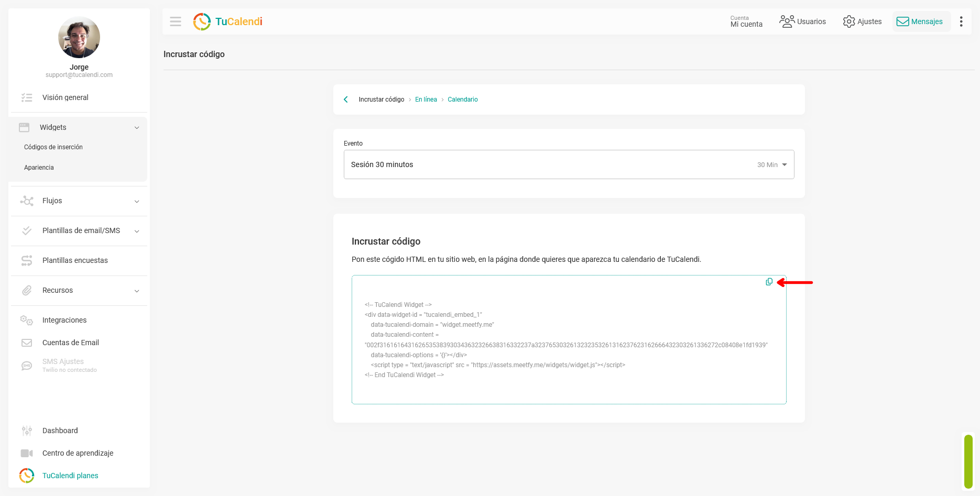This screenshot has height=496, width=980.
Task: Click the green vertical scrollbar handle
Action: (x=968, y=461)
